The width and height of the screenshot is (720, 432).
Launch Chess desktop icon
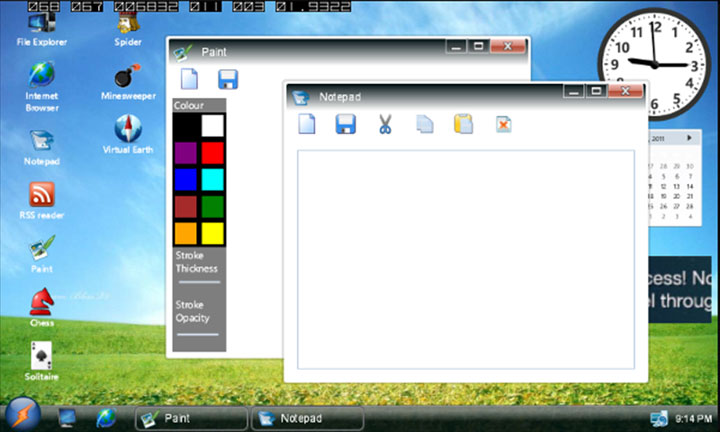pyautogui.click(x=42, y=307)
